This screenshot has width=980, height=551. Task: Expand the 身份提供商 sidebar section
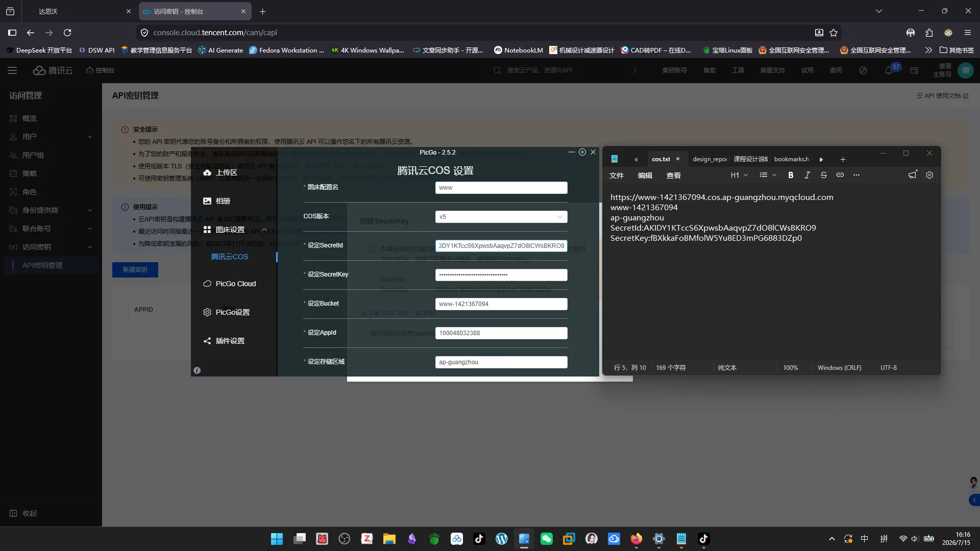click(x=51, y=210)
